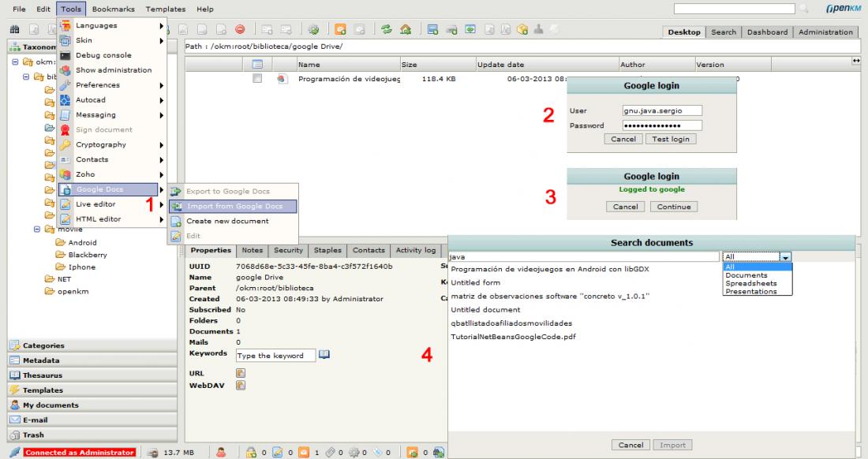Screen dimensions: 868x459
Task: Click the grey gear workflow tasks status icon
Action: (x=354, y=452)
